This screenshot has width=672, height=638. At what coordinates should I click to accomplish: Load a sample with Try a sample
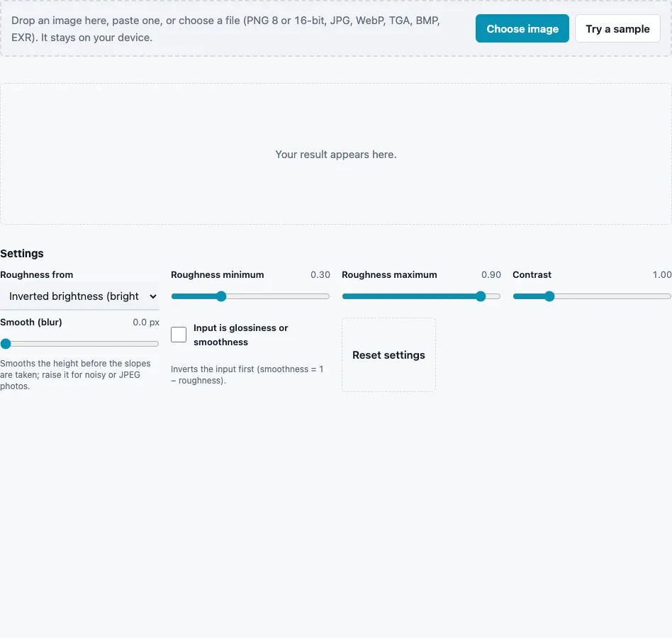[x=617, y=28]
